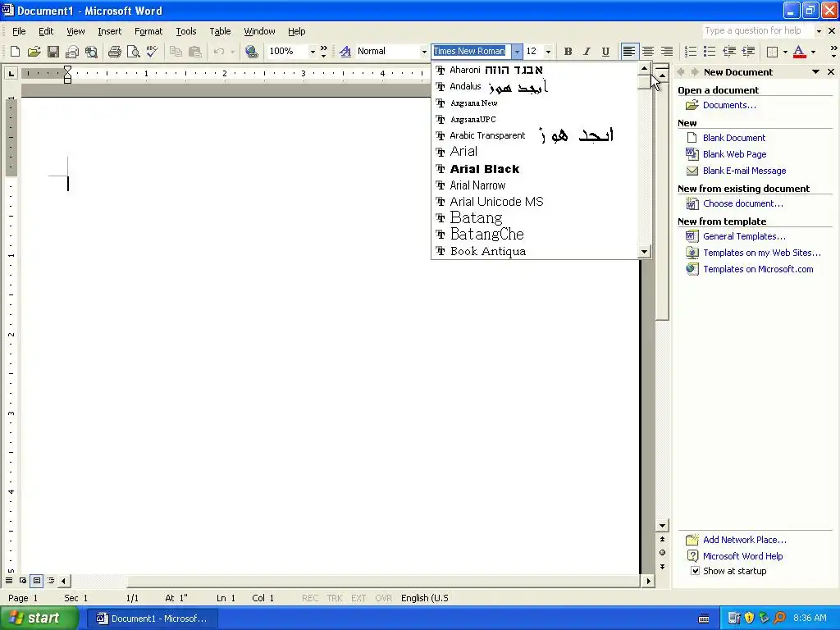This screenshot has height=630, width=840.
Task: Click the font list scrollbar down arrow
Action: point(645,252)
